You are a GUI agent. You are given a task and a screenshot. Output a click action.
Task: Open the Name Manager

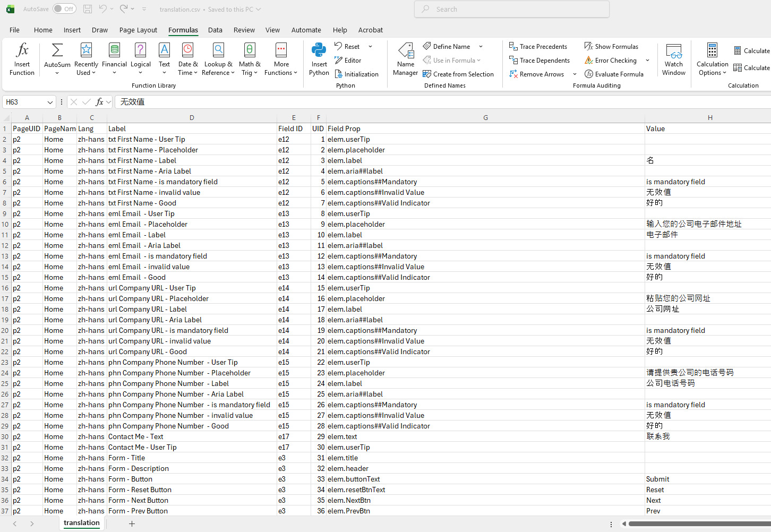406,59
